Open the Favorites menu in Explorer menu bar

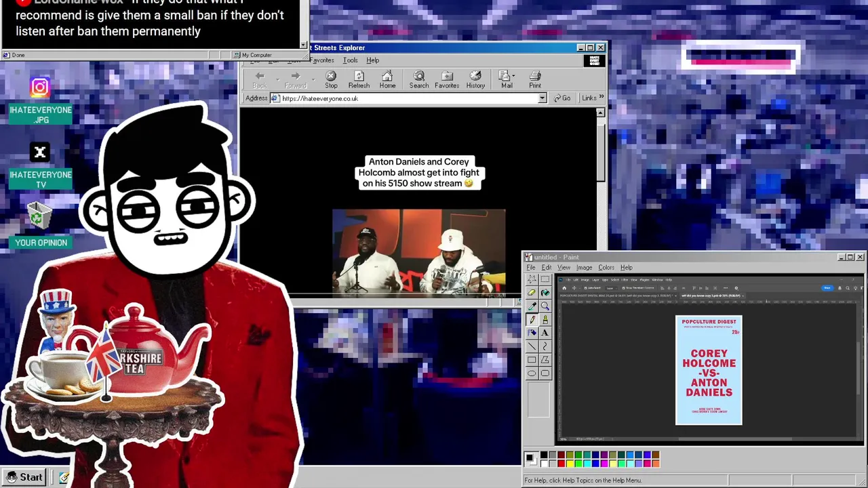322,60
